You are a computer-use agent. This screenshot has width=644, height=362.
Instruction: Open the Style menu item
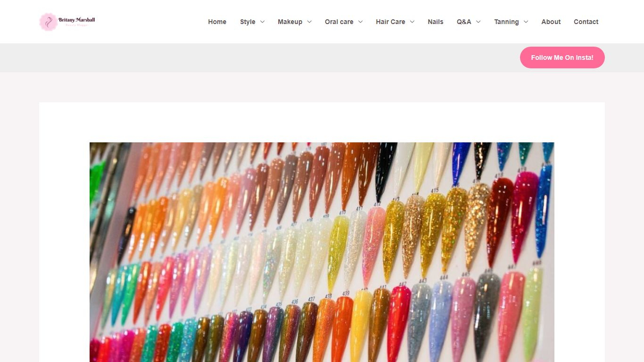click(x=248, y=22)
